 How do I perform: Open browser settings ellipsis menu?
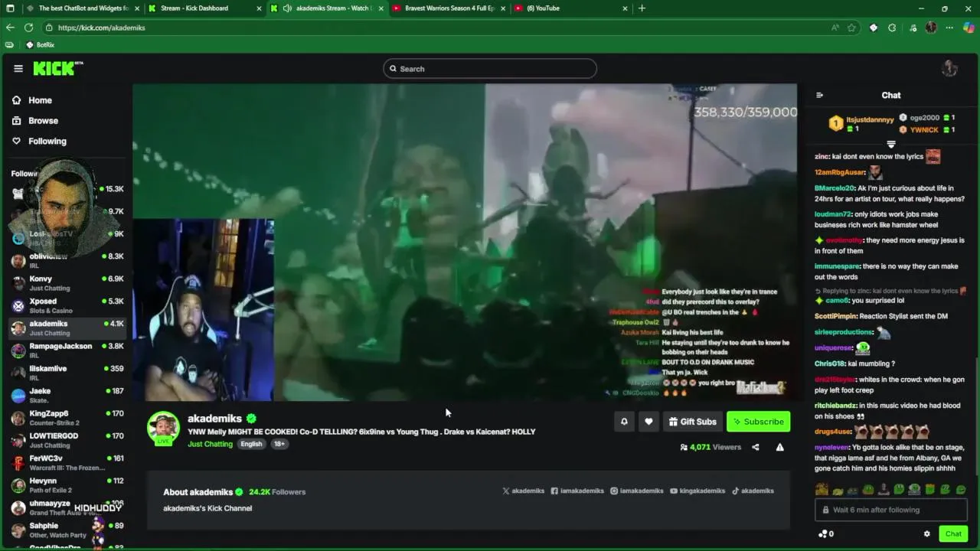click(949, 28)
